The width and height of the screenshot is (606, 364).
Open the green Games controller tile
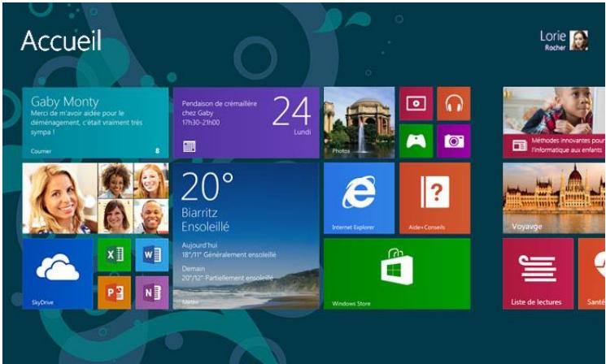click(x=416, y=141)
